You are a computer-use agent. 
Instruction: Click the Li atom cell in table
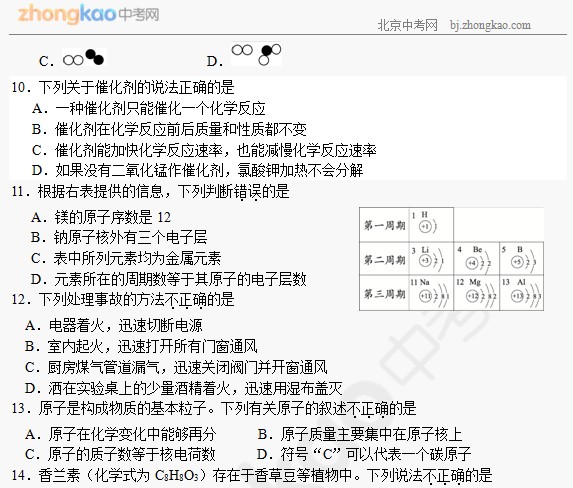431,258
